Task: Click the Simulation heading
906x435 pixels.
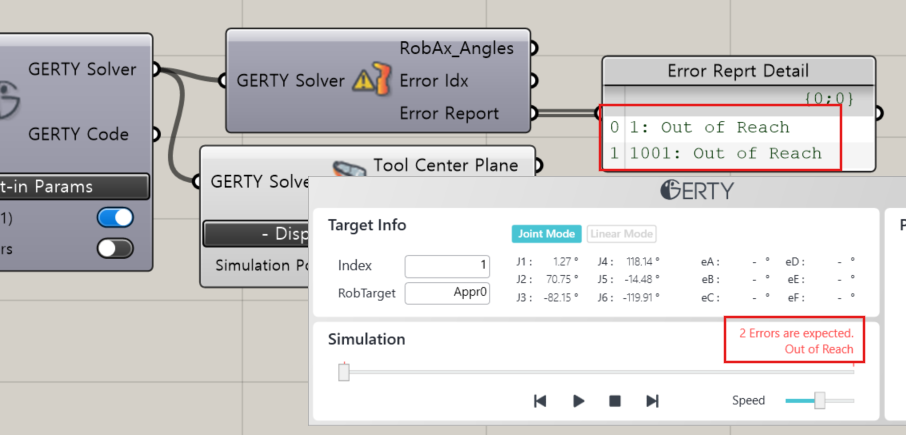Action: pyautogui.click(x=366, y=339)
